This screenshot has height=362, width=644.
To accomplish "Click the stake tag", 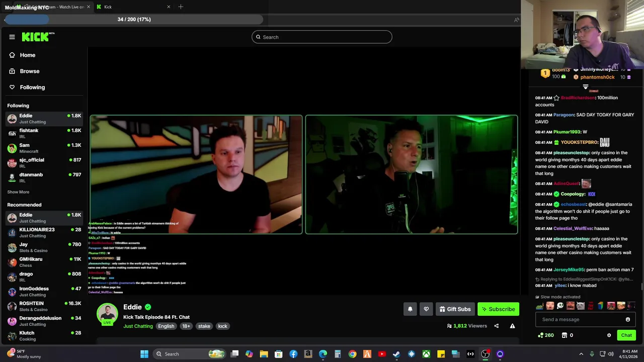I will click(x=204, y=326).
